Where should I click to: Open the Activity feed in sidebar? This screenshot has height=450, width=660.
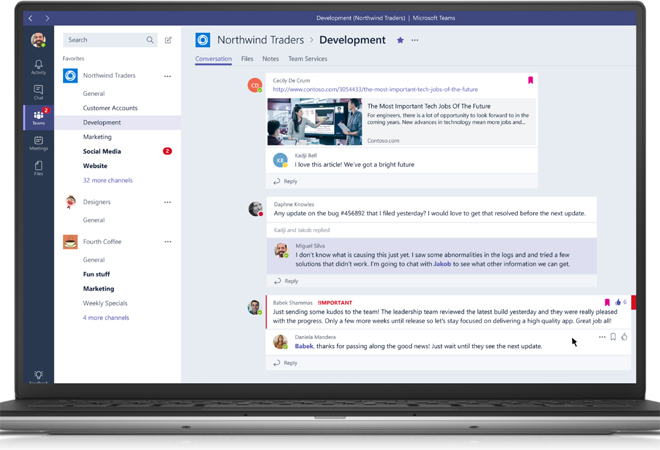coord(38,67)
